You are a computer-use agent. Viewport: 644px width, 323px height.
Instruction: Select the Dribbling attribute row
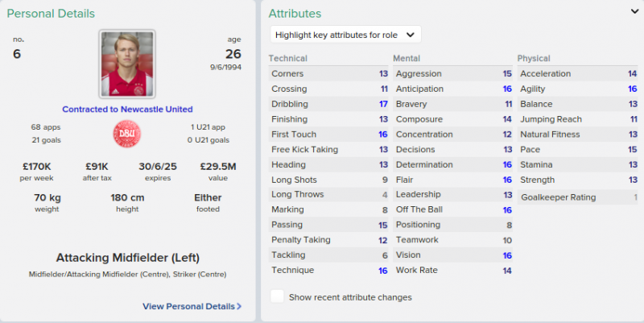(x=328, y=104)
